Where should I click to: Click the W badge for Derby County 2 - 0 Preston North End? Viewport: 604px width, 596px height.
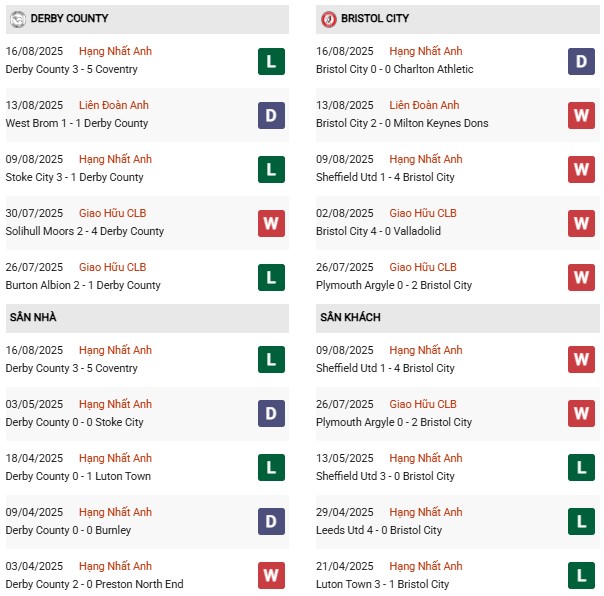271,575
